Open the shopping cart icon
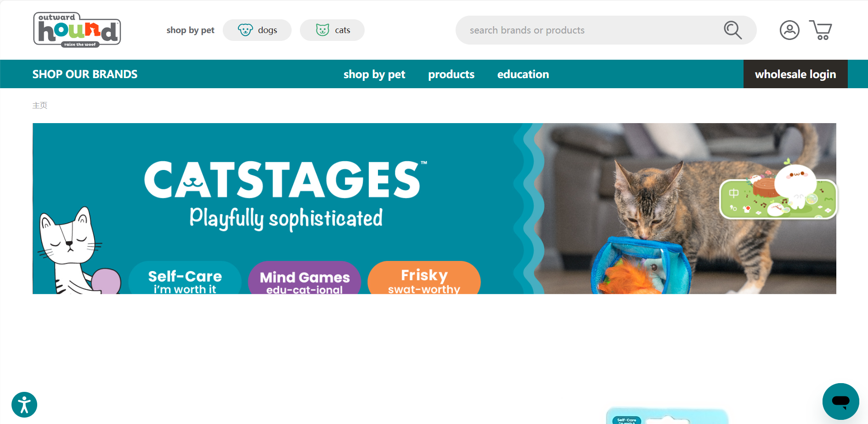Image resolution: width=868 pixels, height=424 pixels. point(820,30)
